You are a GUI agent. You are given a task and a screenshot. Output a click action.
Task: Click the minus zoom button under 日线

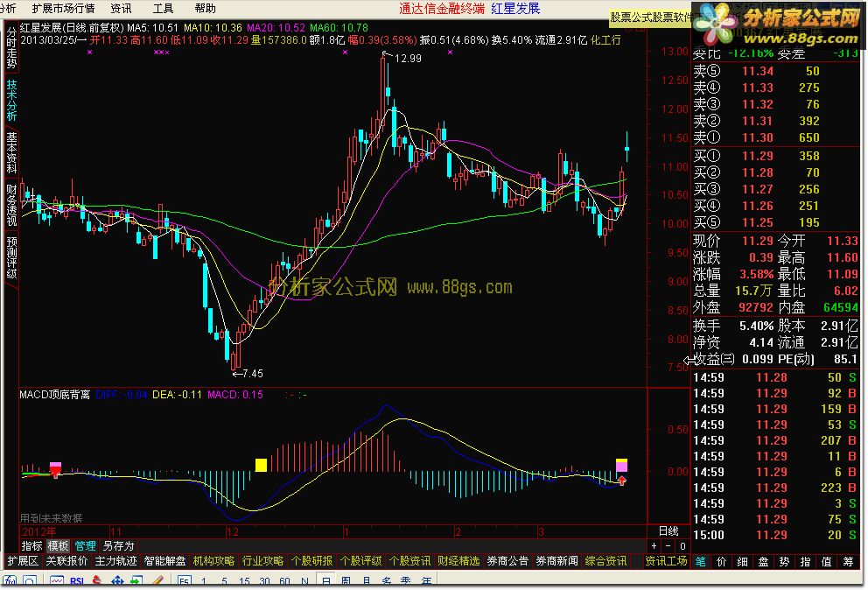tap(668, 546)
